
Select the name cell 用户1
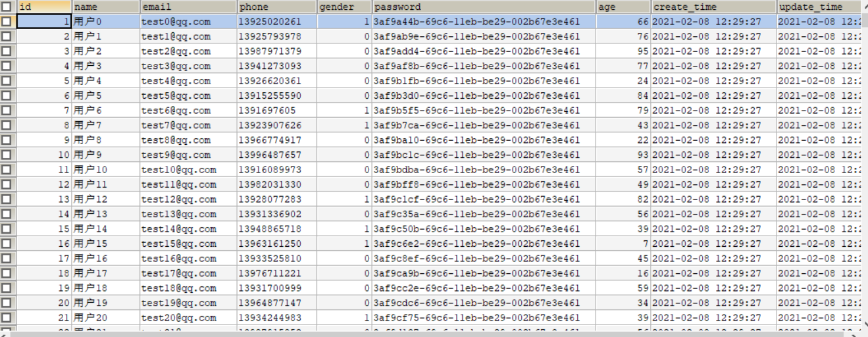coord(106,37)
